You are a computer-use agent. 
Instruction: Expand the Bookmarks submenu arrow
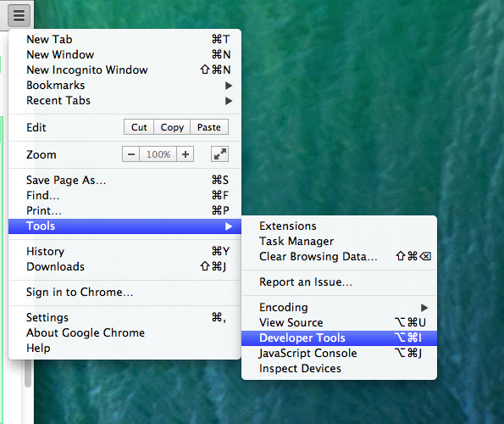229,86
